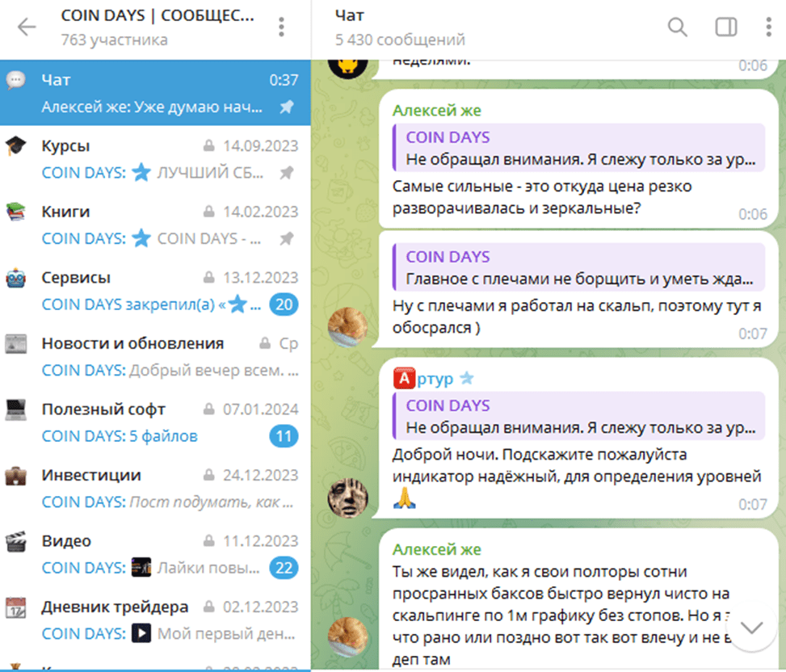Click the books stack icon of Книги

[x=15, y=212]
